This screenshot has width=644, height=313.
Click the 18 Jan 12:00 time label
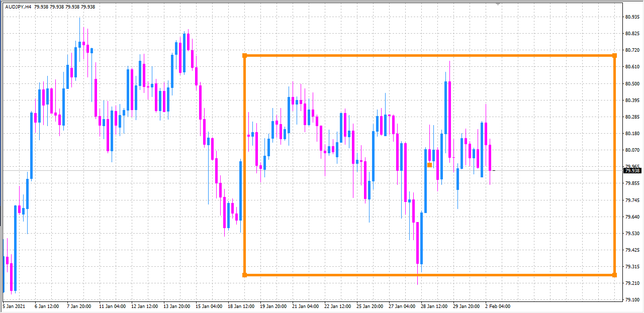coord(241,306)
